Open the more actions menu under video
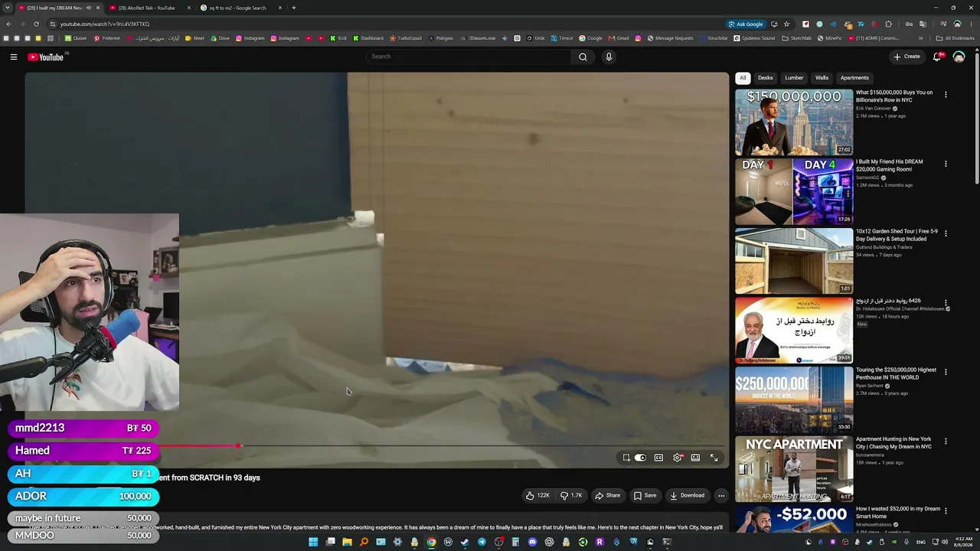The image size is (980, 551). click(721, 495)
